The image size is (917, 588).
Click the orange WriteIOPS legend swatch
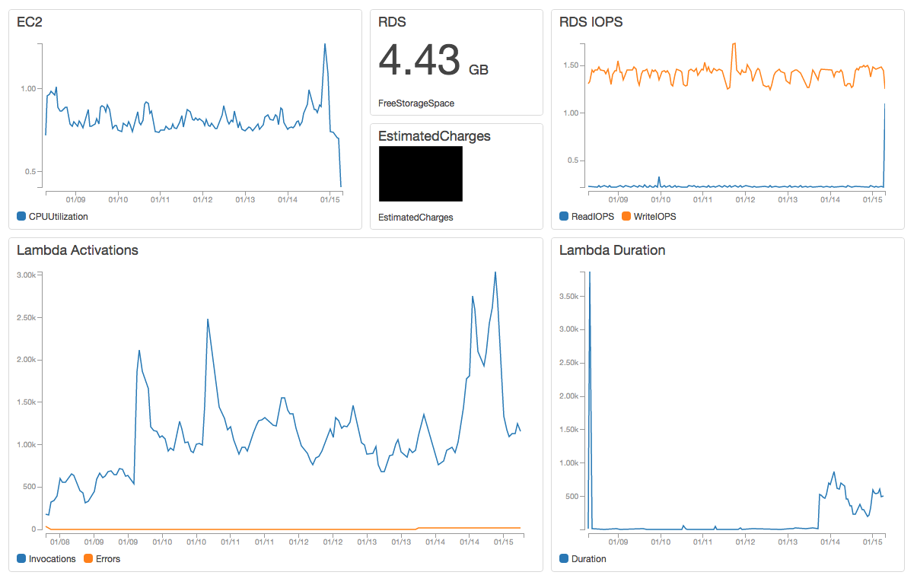pos(626,217)
